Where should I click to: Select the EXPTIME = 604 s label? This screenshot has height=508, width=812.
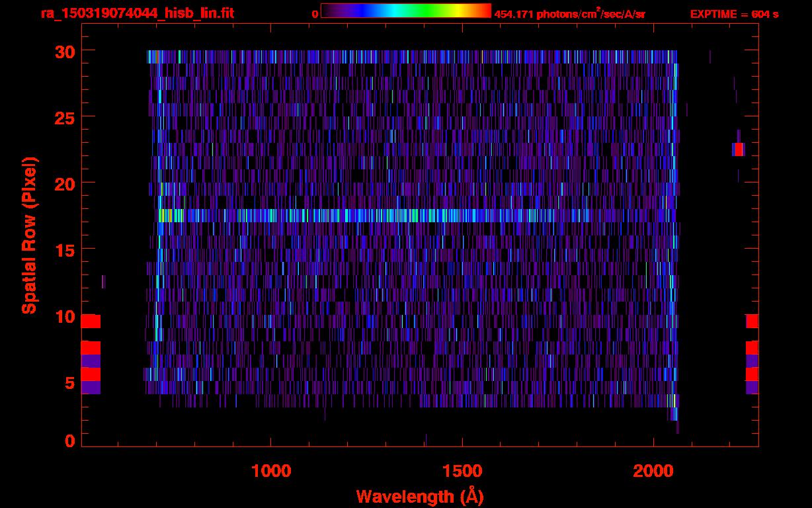734,14
